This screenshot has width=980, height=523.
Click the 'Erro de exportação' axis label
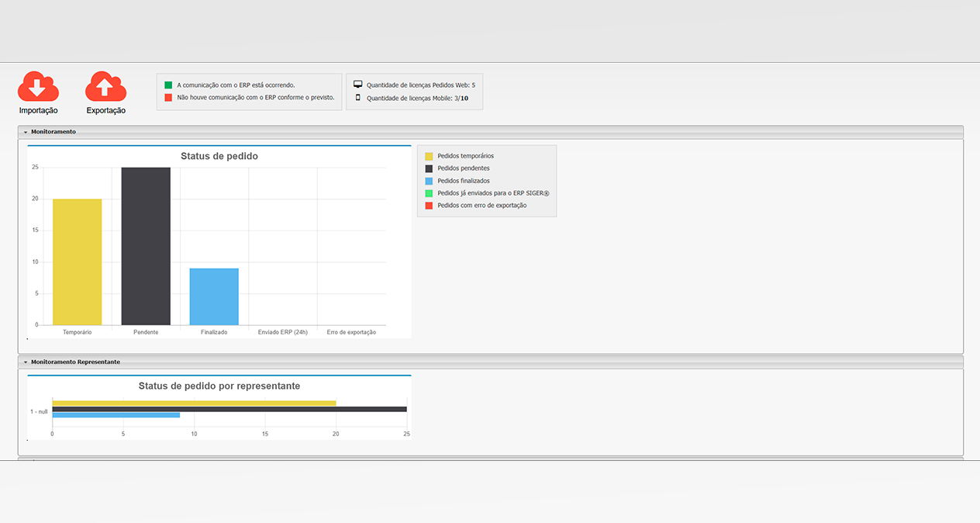tap(351, 332)
